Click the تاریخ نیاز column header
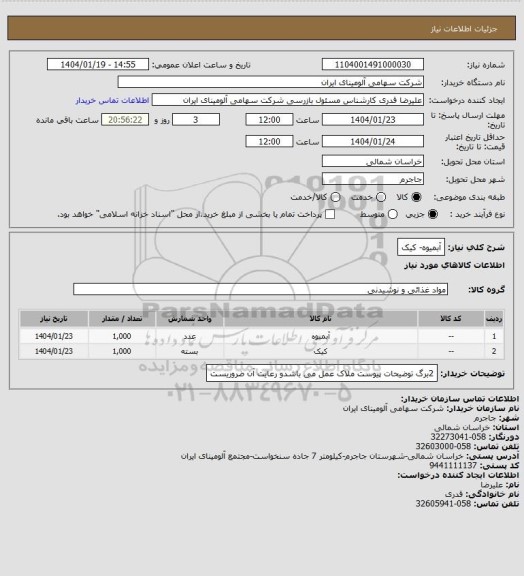 54,318
